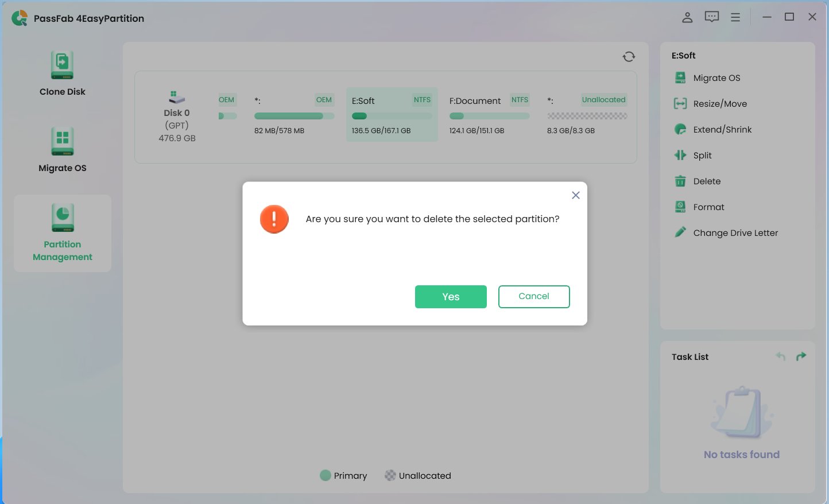Open the Migrate OS feature from sidebar
The image size is (829, 504).
(62, 148)
